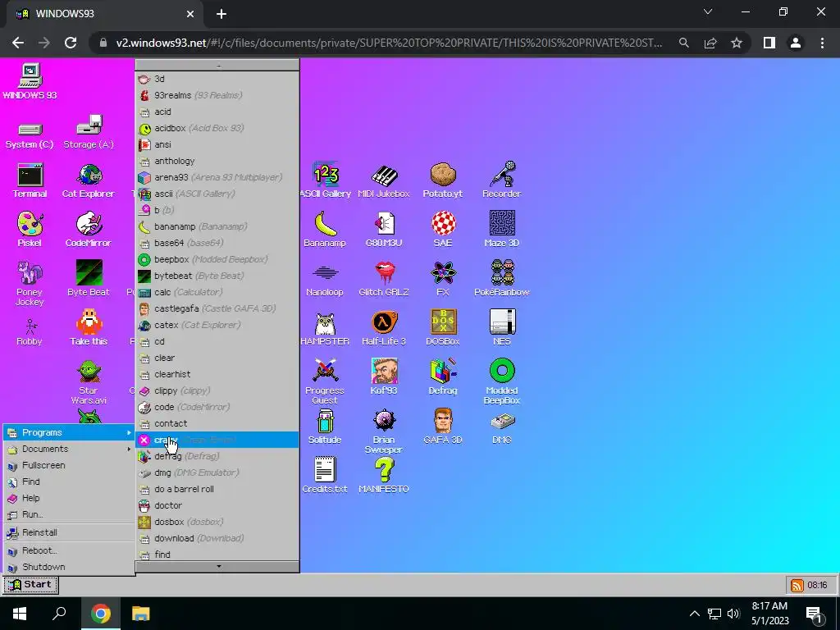This screenshot has width=840, height=630.
Task: Open the Piskel paint icon
Action: coord(30,230)
